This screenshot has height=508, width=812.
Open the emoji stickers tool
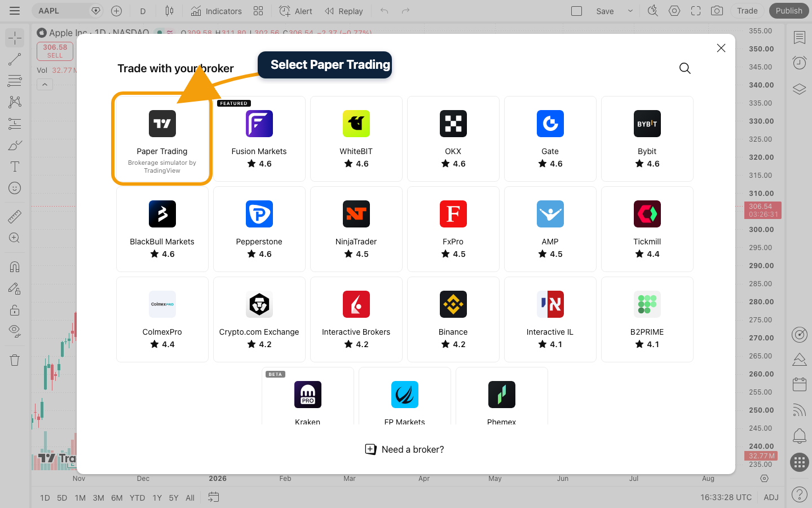coord(15,188)
